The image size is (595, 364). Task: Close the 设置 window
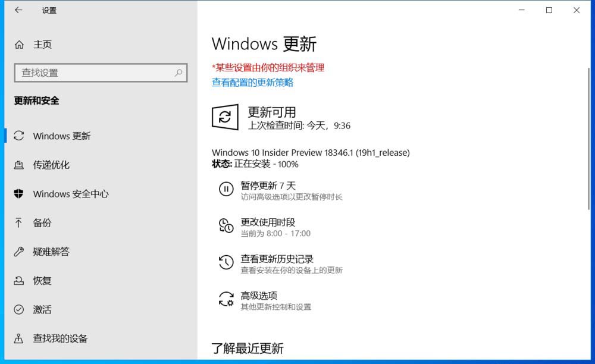coord(577,10)
